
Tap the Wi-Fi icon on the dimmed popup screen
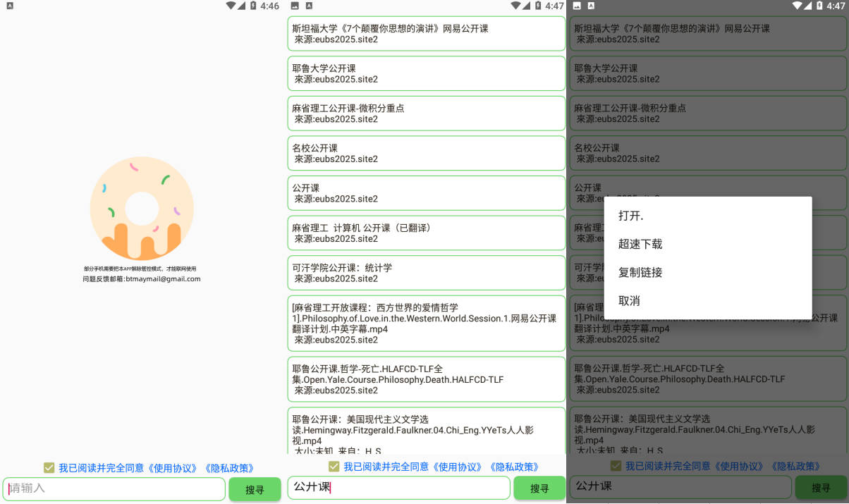point(798,6)
